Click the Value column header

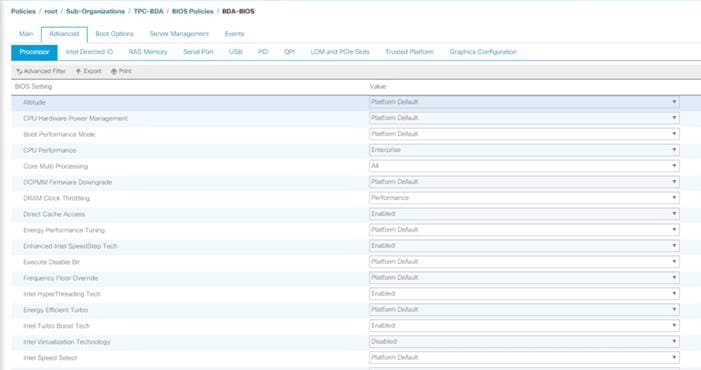[x=378, y=87]
